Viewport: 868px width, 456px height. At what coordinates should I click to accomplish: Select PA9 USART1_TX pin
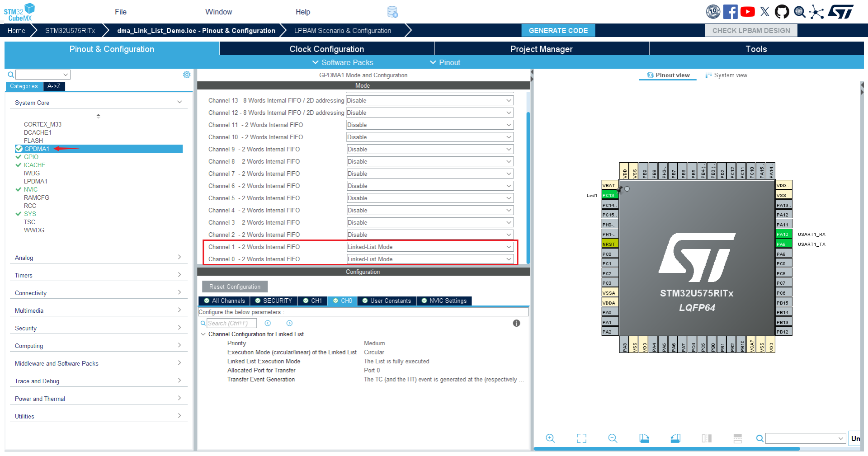coord(783,244)
